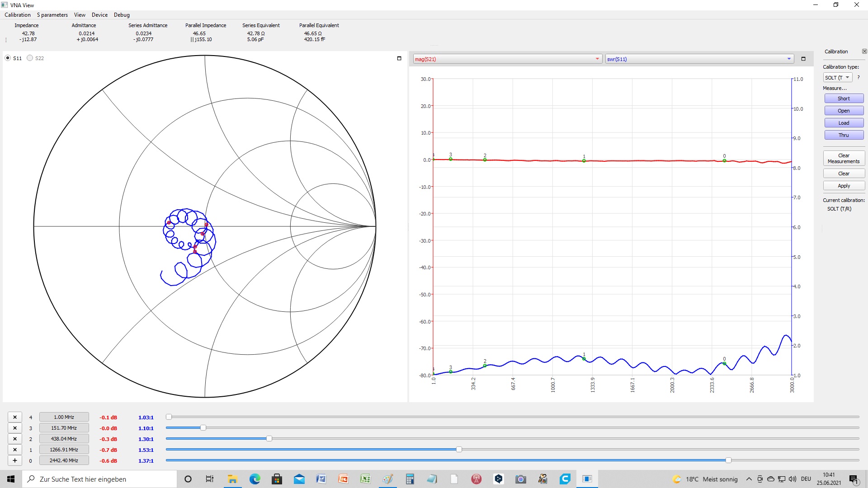Open Windows Start menu

(11, 479)
